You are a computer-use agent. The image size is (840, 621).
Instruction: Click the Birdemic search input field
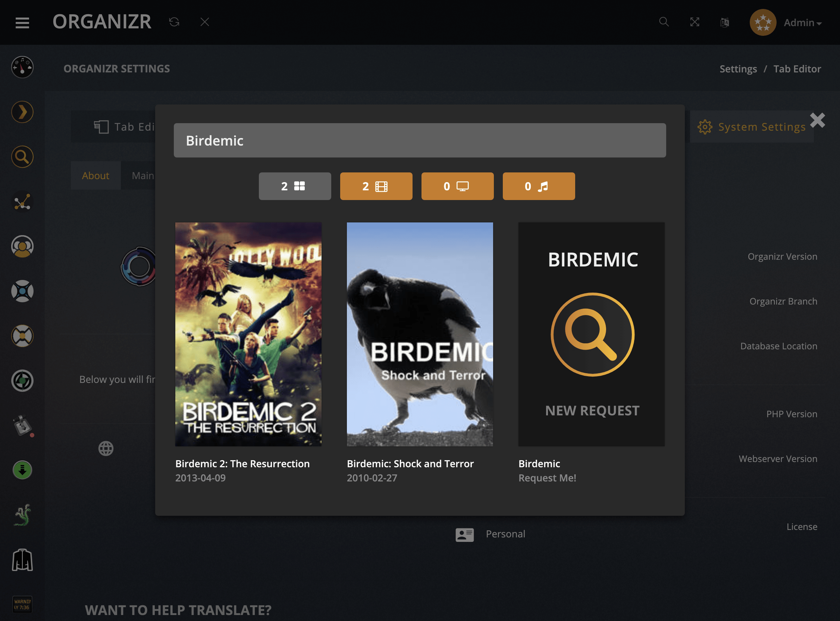(420, 140)
